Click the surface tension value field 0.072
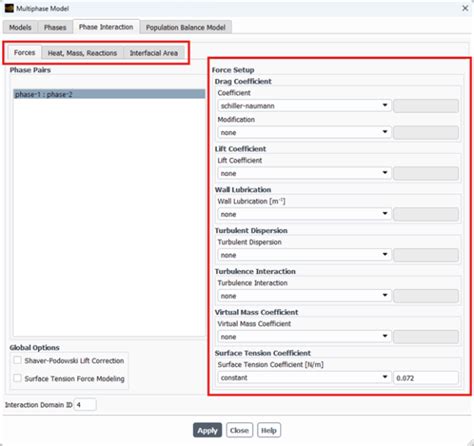474x446 pixels. pos(426,378)
